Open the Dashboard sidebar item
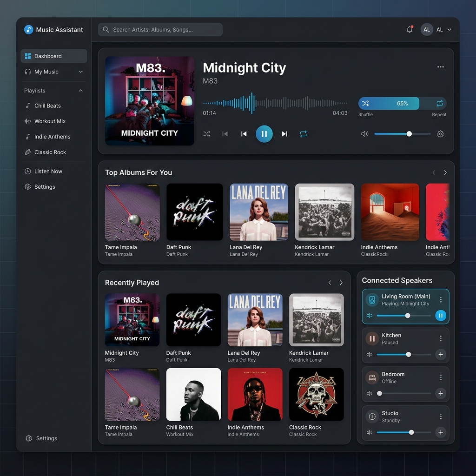476x476 pixels. [54, 56]
